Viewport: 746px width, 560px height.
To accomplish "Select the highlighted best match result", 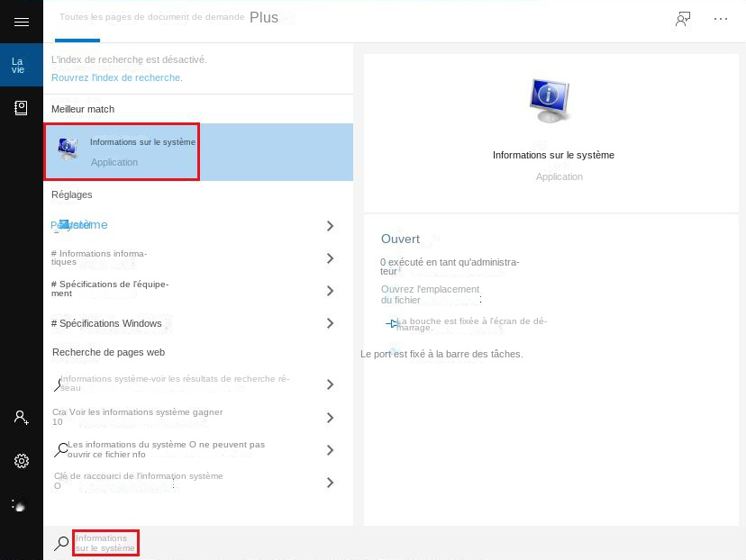I will pos(122,151).
